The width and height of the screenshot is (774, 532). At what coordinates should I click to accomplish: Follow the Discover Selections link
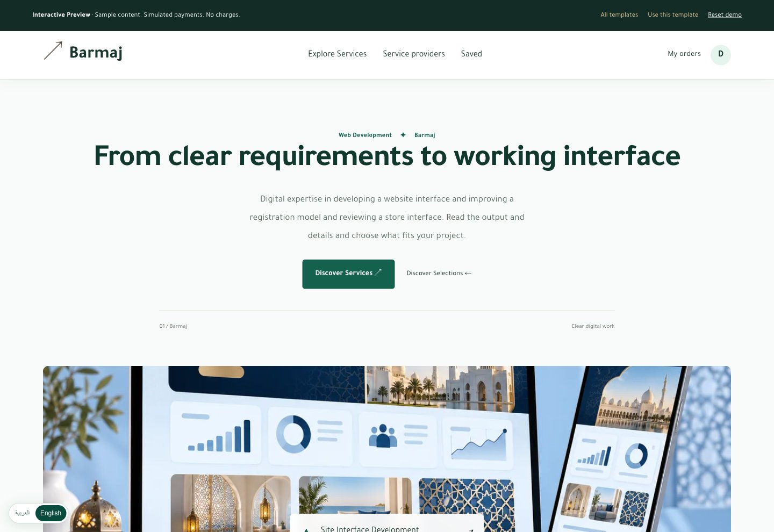(439, 273)
